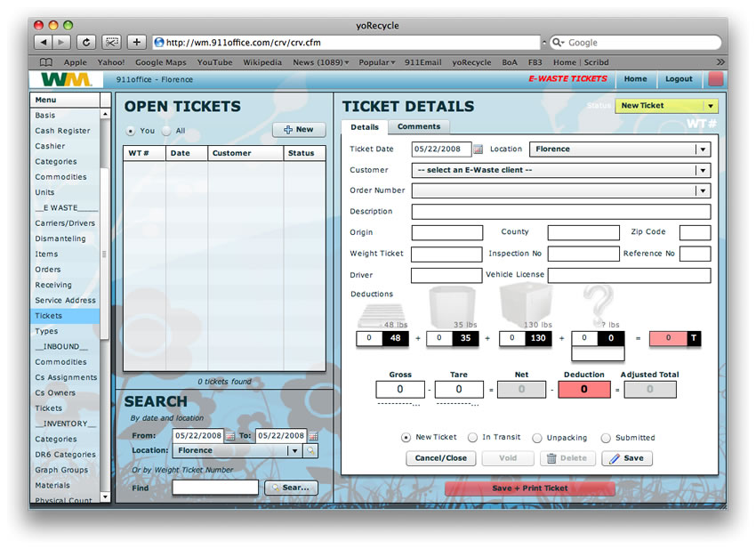Click the WM logo
Viewport: 756px width, 549px height.
[66, 79]
